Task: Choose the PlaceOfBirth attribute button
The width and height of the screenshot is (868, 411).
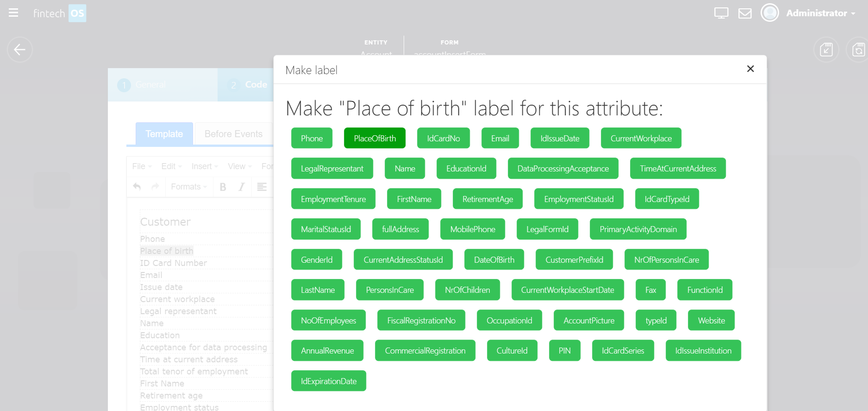Action: click(x=375, y=138)
